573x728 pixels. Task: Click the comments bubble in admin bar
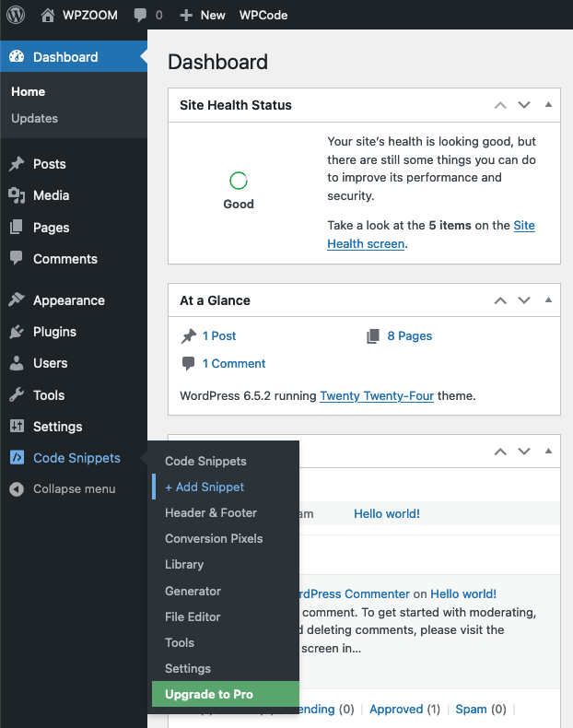pos(140,15)
